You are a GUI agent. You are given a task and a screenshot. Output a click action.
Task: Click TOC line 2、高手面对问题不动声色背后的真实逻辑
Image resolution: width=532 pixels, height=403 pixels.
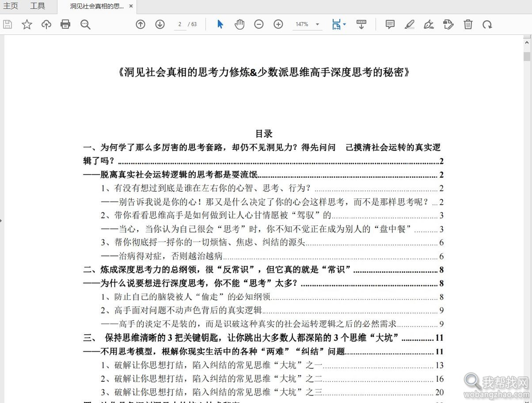point(272,311)
